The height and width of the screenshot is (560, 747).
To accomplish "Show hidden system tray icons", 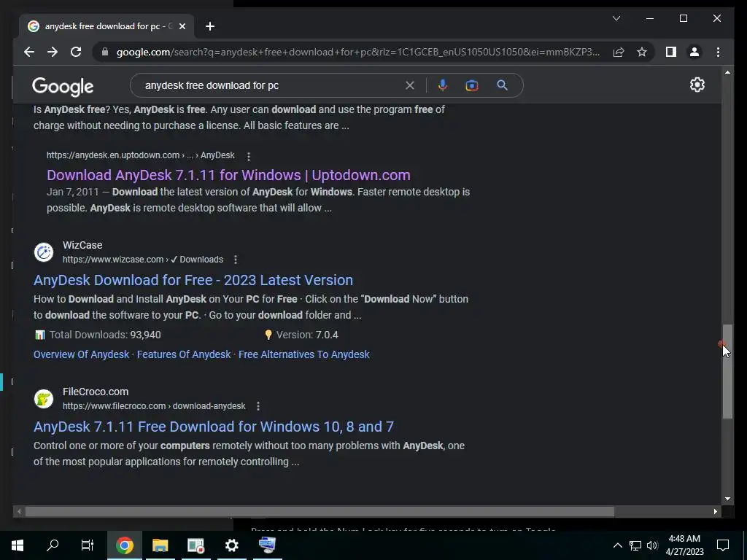I will [x=617, y=545].
